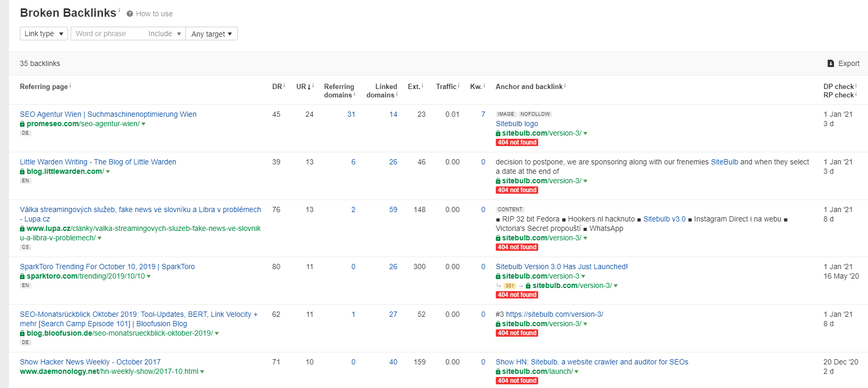This screenshot has height=388, width=868.
Task: Click the lock icon beside blog.littlewarden.com URL
Action: (23, 172)
